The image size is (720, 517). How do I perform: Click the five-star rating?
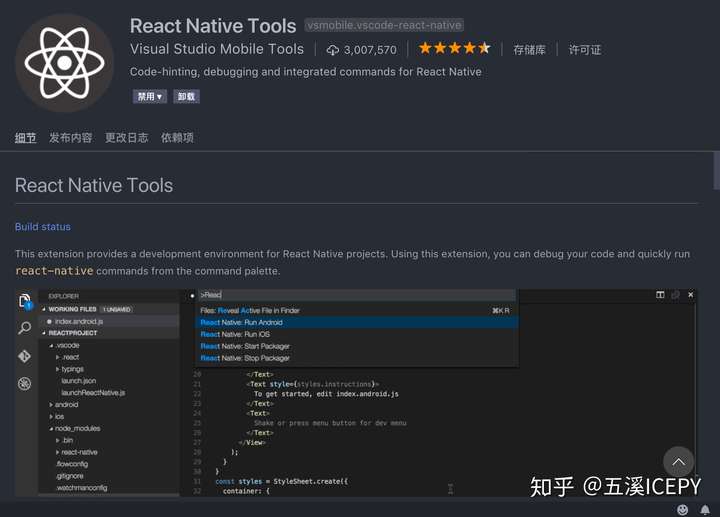455,48
